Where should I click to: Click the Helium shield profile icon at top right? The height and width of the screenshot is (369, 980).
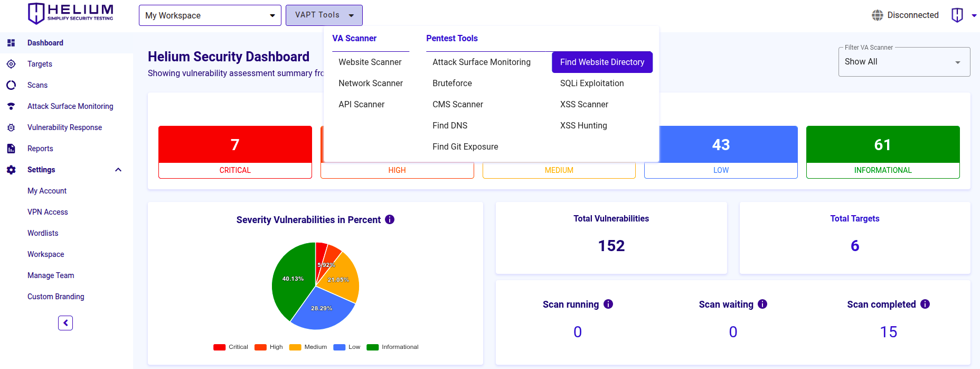pos(957,15)
